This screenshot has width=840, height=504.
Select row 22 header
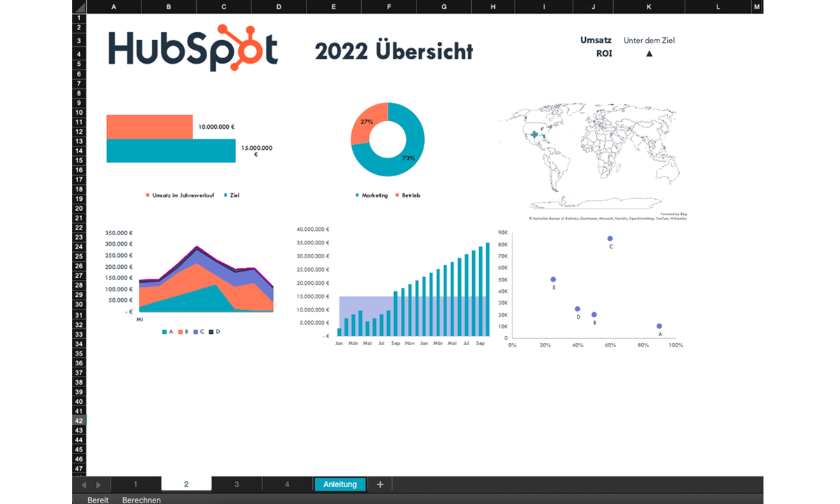pyautogui.click(x=78, y=227)
